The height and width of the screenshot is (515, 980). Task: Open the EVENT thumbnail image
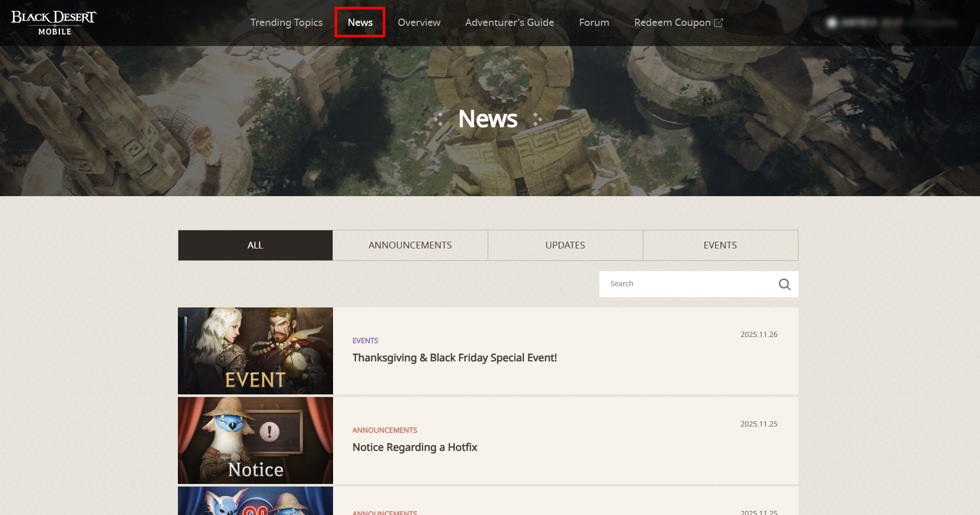[255, 351]
